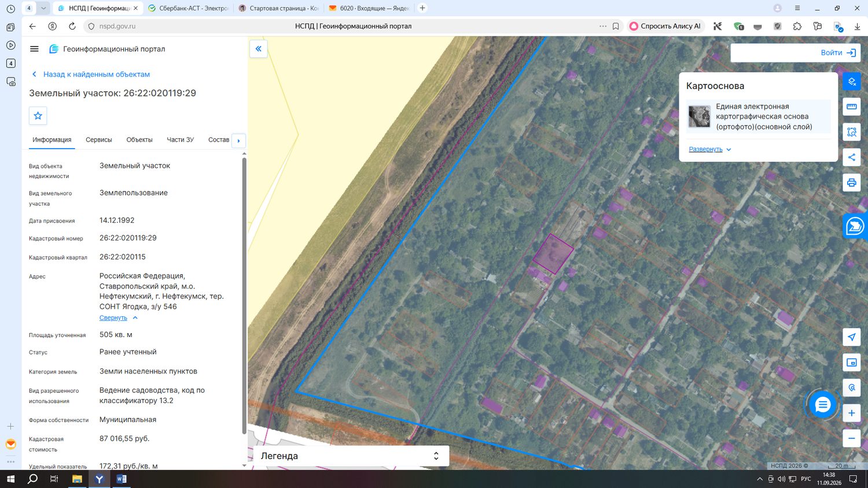Show more tabs with right arrow
This screenshot has width=868, height=488.
tap(238, 141)
